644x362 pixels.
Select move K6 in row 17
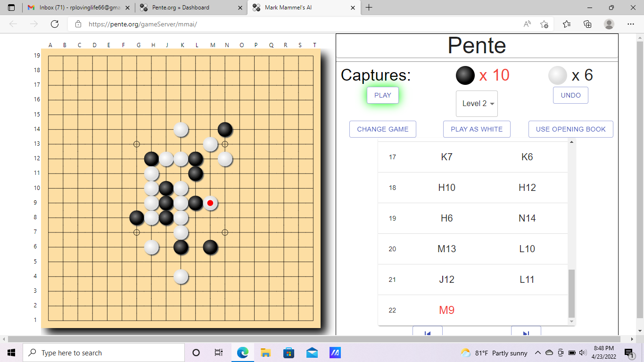(527, 157)
